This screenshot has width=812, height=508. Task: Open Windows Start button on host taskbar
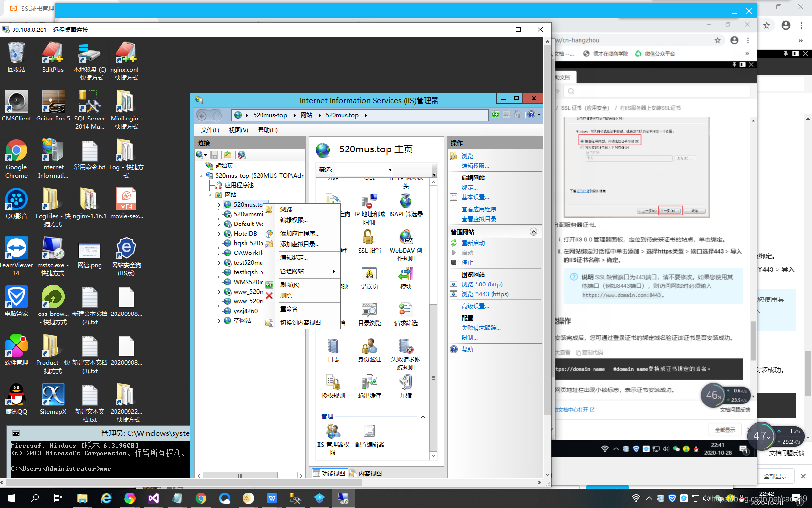12,498
